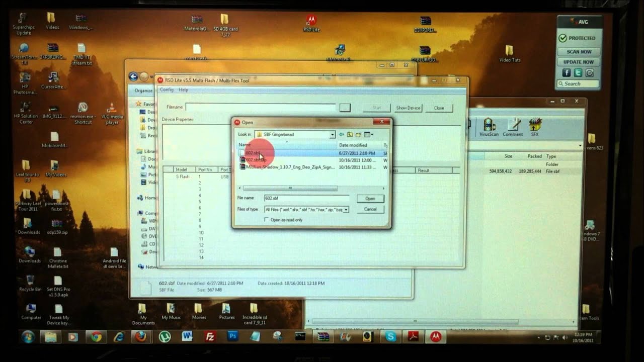Viewport: 644px width, 362px height.
Task: Click the AVG UPDATE NOW button
Action: click(x=579, y=62)
